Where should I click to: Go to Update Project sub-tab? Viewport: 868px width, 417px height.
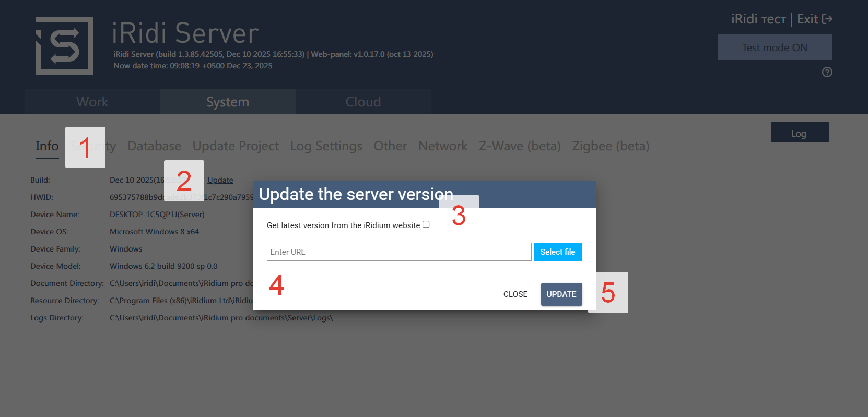(236, 146)
